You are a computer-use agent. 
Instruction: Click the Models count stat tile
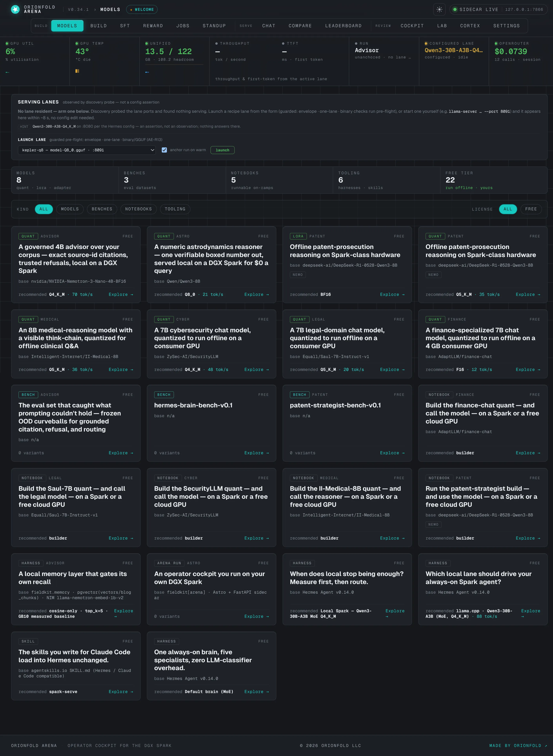point(65,180)
